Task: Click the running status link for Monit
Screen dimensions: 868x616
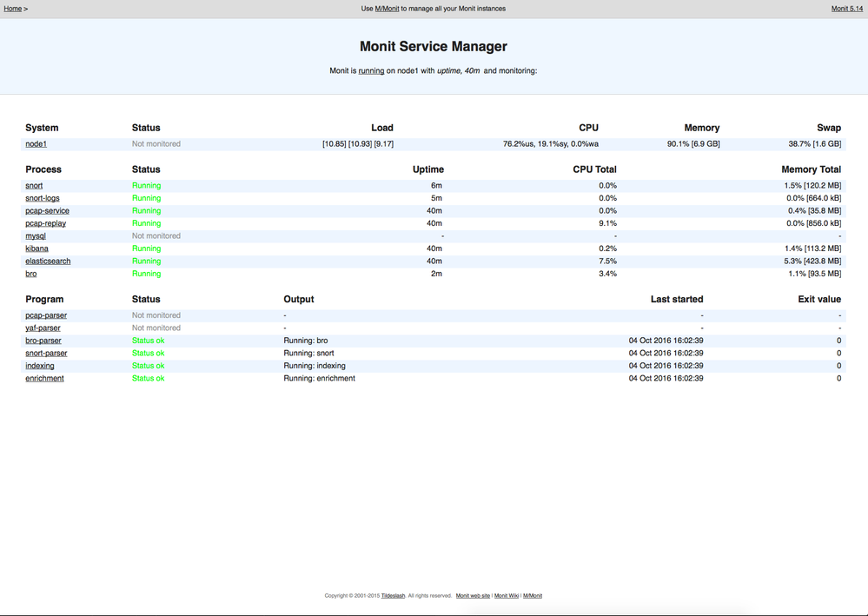Action: pos(374,70)
